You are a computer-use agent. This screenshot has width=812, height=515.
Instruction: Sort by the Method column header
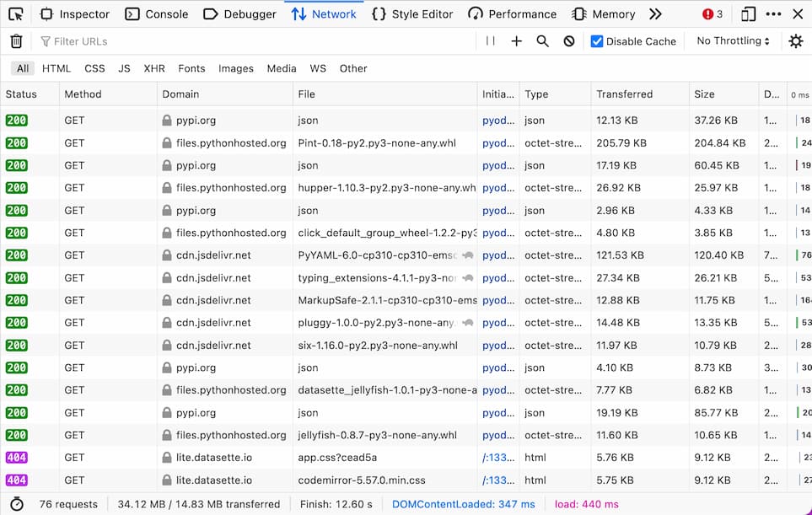tap(108, 94)
